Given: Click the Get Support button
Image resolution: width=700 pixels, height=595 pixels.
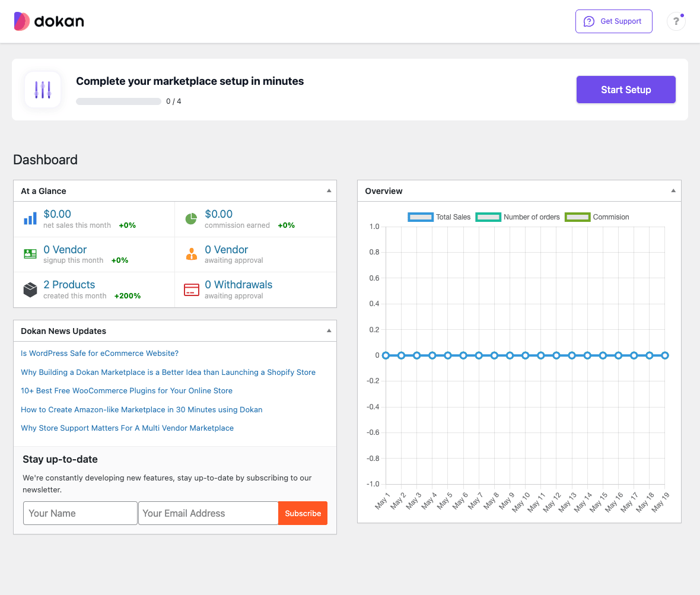Looking at the screenshot, I should pos(614,21).
